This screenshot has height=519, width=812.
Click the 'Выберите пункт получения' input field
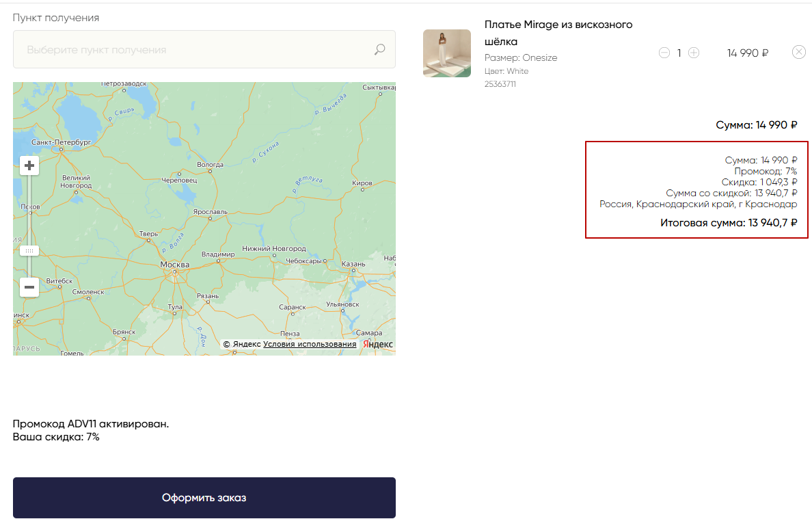pos(204,49)
